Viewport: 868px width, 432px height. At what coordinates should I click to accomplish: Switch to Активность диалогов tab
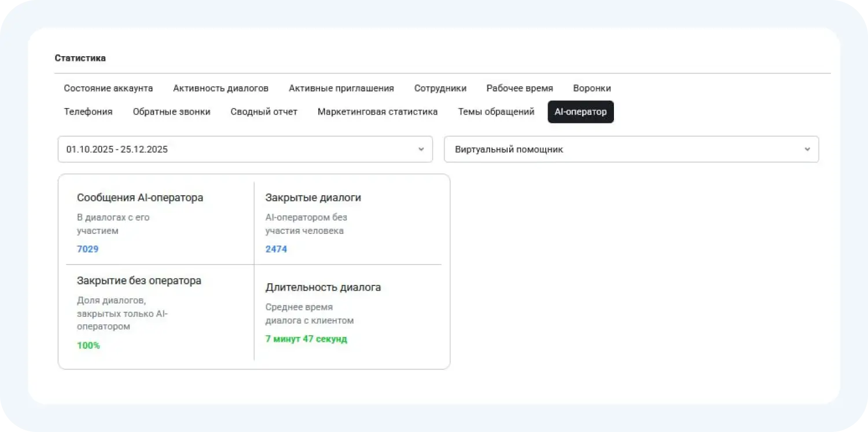(x=220, y=88)
